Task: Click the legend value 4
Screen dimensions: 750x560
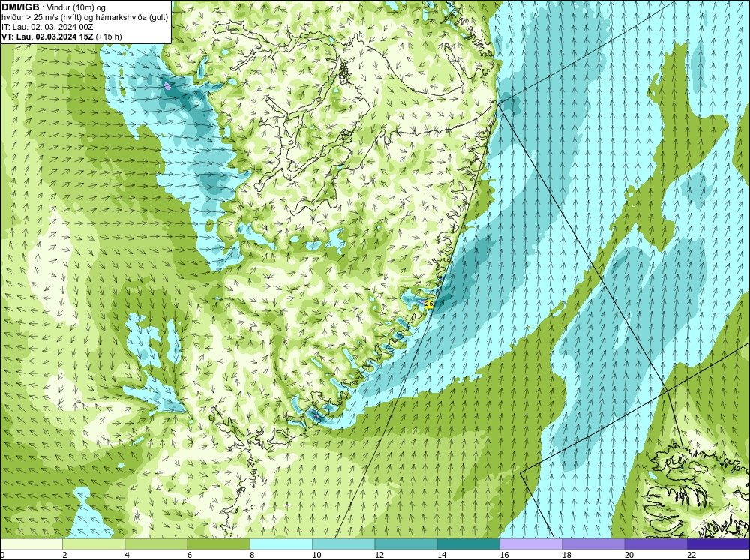Action: click(x=127, y=555)
